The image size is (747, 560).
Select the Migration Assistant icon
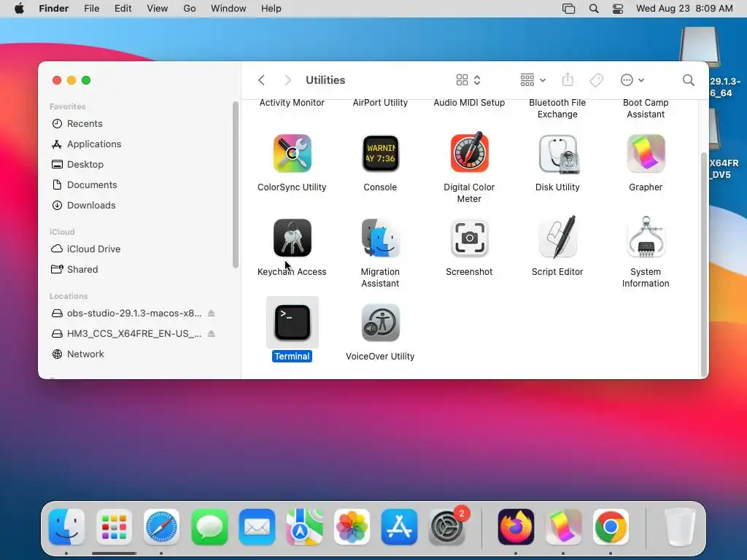pyautogui.click(x=380, y=238)
